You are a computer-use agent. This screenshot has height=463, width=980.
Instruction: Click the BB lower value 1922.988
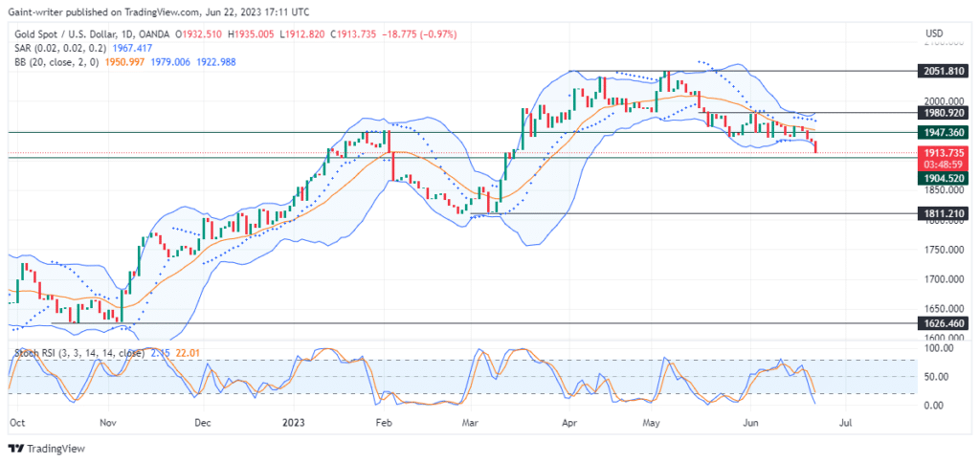click(x=215, y=62)
